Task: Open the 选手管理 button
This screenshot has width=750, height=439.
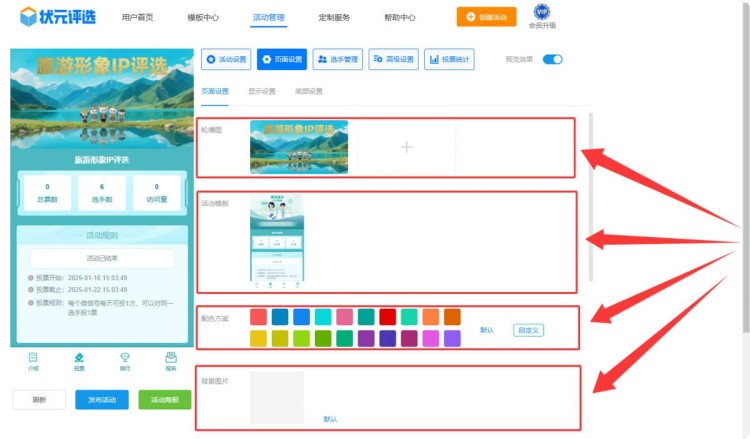Action: 337,60
